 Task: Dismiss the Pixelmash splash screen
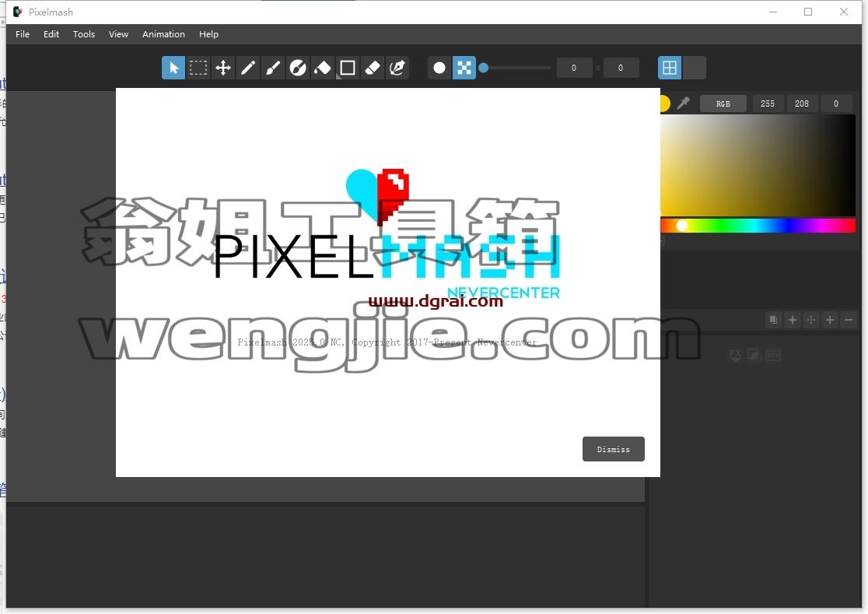pyautogui.click(x=614, y=449)
